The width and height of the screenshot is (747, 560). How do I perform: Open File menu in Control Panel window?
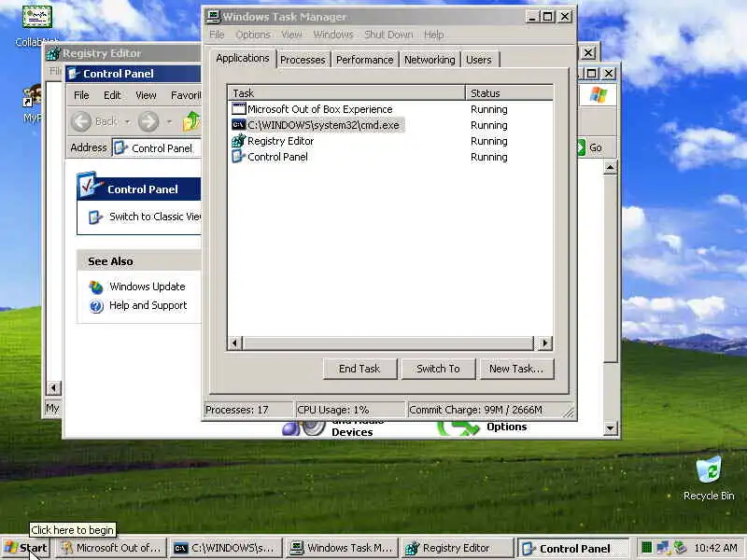coord(81,96)
